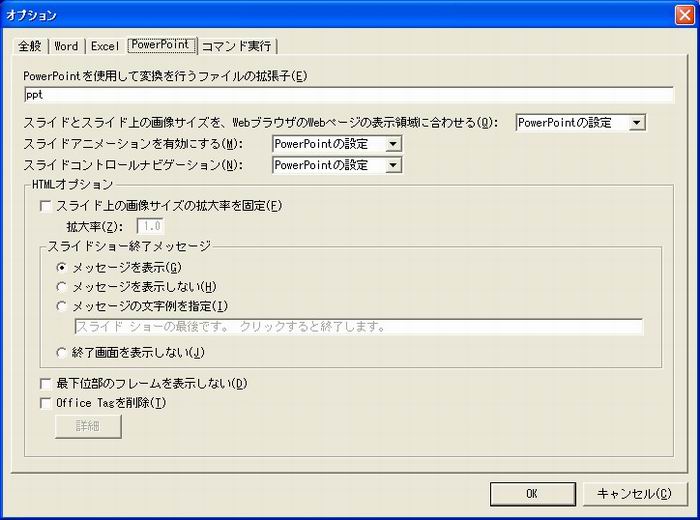Select メッセージの文字例を指定 radio button
700x520 pixels.
(x=62, y=306)
